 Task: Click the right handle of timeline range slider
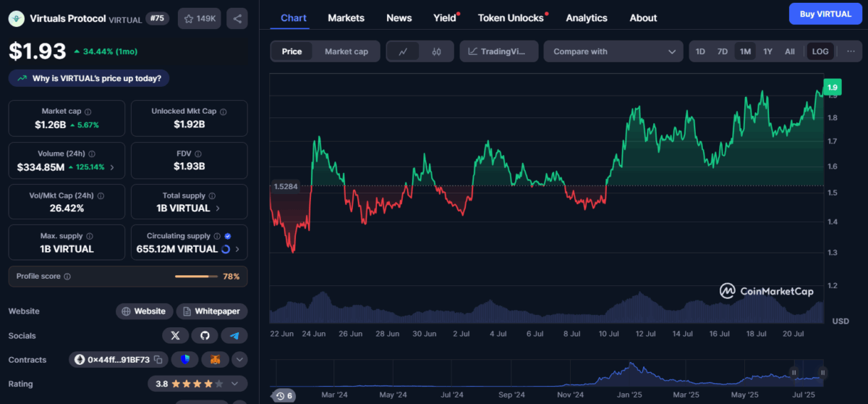pos(822,373)
